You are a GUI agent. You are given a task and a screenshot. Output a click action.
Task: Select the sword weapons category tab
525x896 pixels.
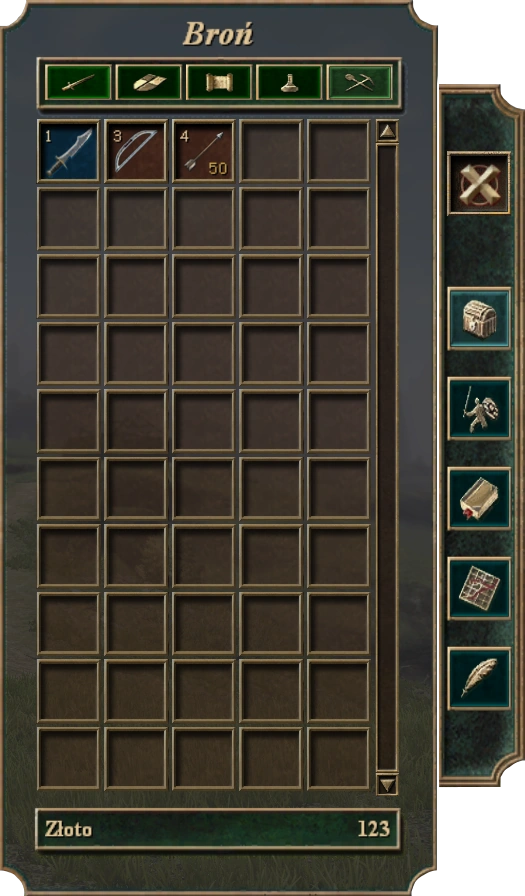coord(78,83)
